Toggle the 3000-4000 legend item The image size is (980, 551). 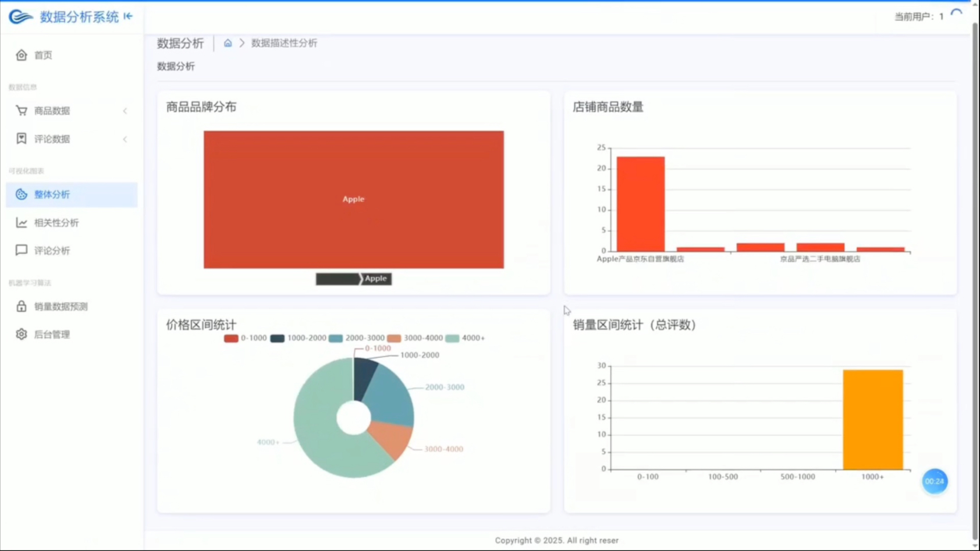[415, 338]
